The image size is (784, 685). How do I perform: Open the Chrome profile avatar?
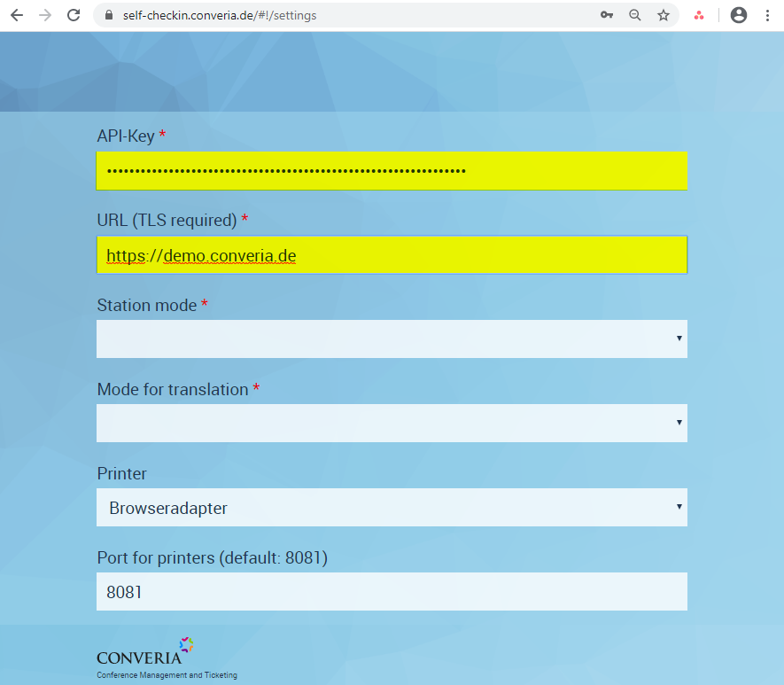(x=739, y=15)
